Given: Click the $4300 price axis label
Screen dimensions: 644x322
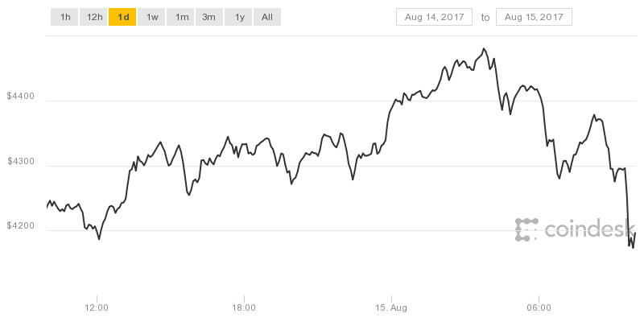Looking at the screenshot, I should click(21, 162).
